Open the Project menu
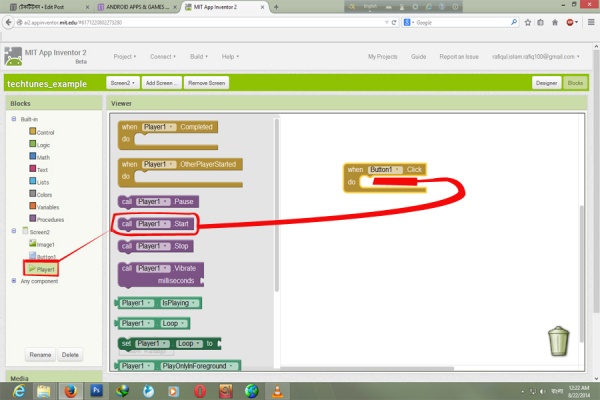The height and width of the screenshot is (400, 600). point(125,57)
